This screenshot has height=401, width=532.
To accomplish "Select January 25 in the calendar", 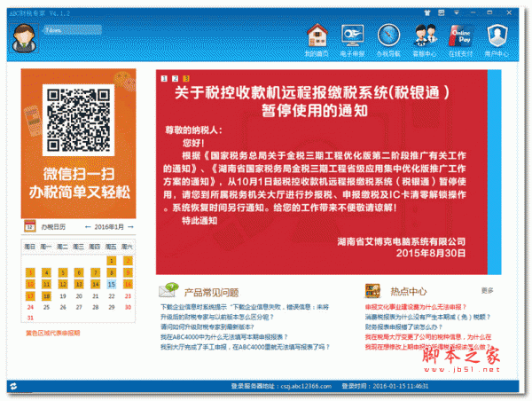I will coord(46,307).
